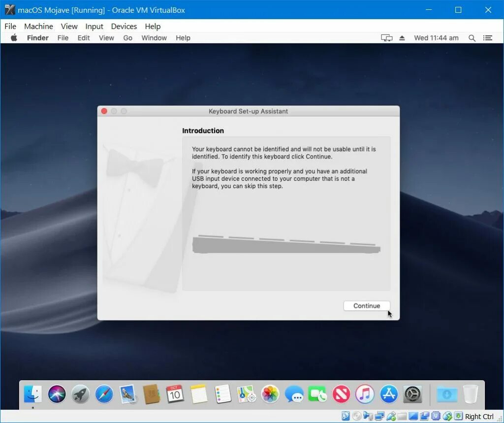Open Notification Center list icon
Viewport: 504px width, 423px height.
[x=488, y=38]
